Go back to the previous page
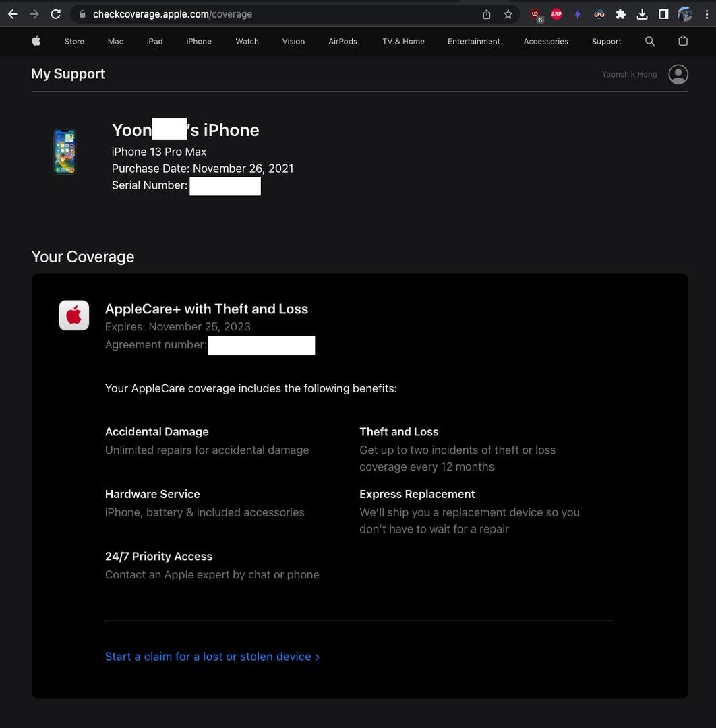Viewport: 716px width, 728px height. point(13,14)
